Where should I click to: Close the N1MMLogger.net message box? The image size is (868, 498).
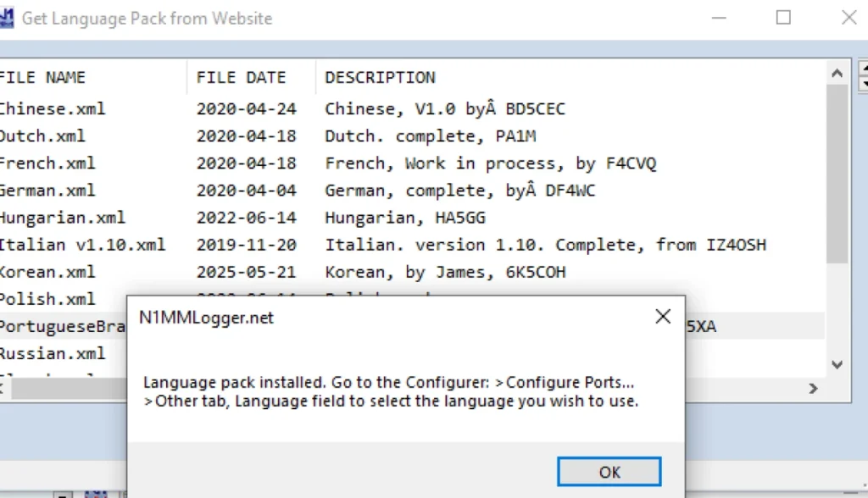[x=663, y=318]
